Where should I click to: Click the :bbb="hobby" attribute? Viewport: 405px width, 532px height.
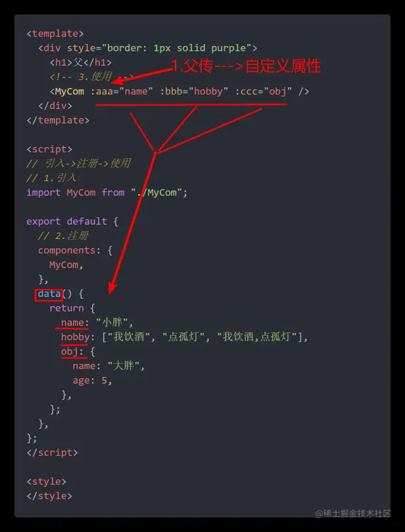[x=194, y=91]
